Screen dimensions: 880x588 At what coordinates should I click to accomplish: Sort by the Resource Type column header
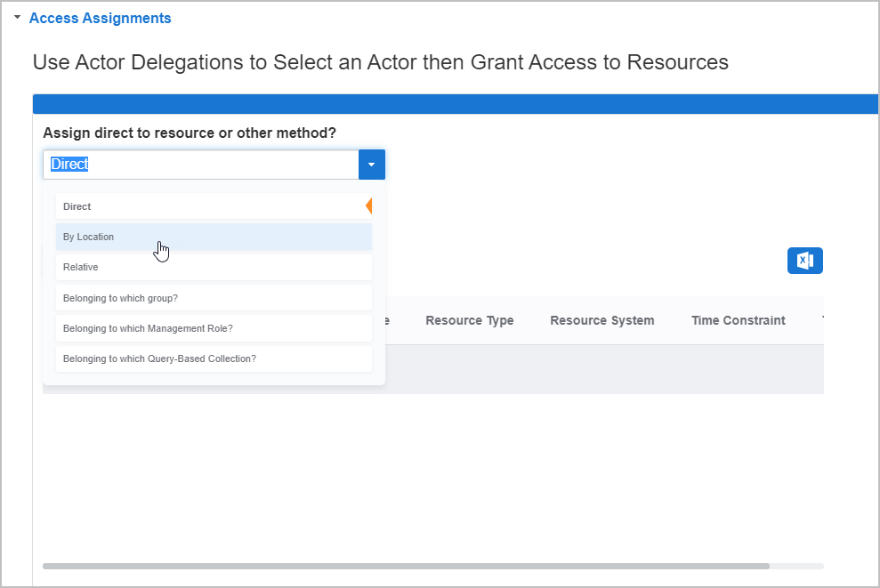coord(469,320)
